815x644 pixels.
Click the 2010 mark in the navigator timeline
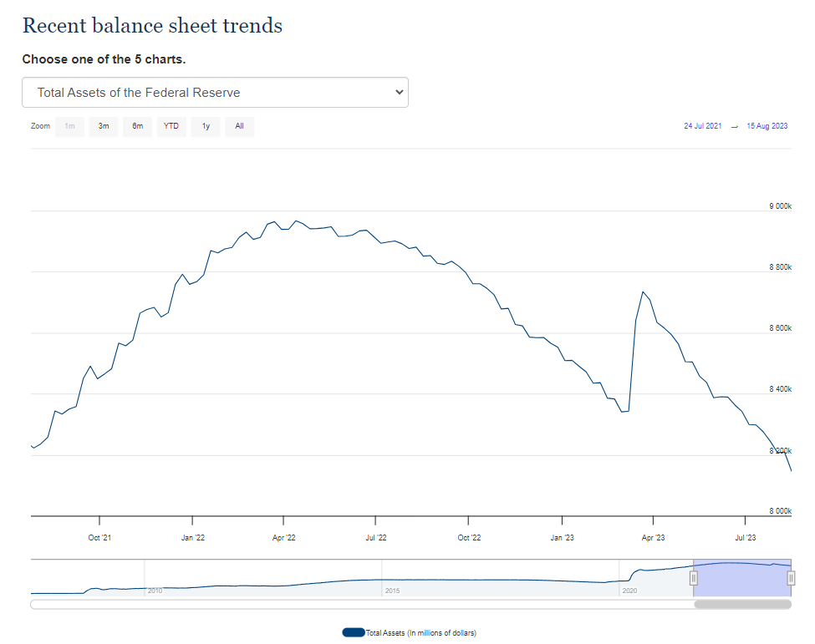(x=155, y=591)
